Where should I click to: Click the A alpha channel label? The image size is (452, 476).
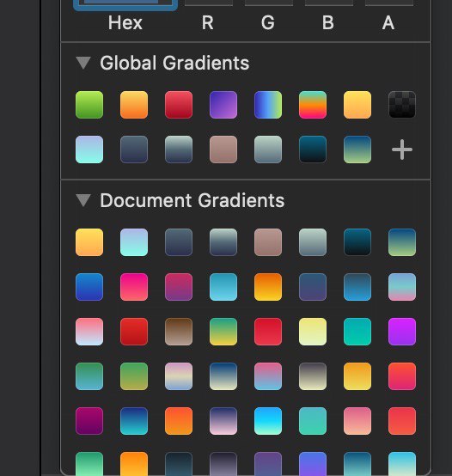[388, 23]
